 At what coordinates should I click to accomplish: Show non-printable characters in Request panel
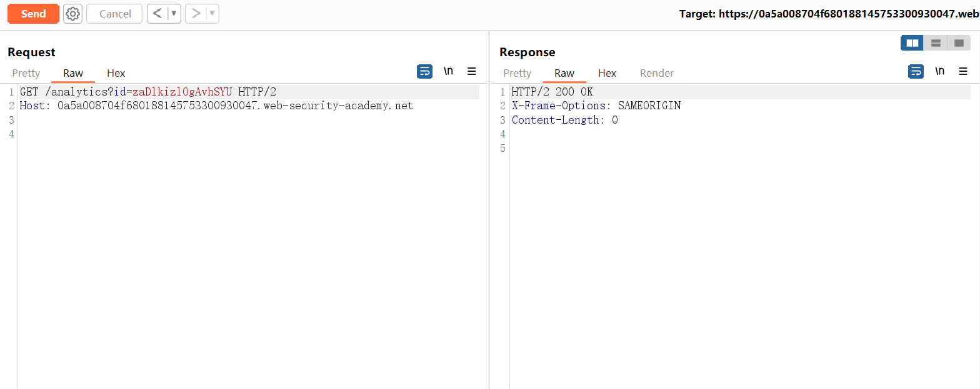point(448,71)
